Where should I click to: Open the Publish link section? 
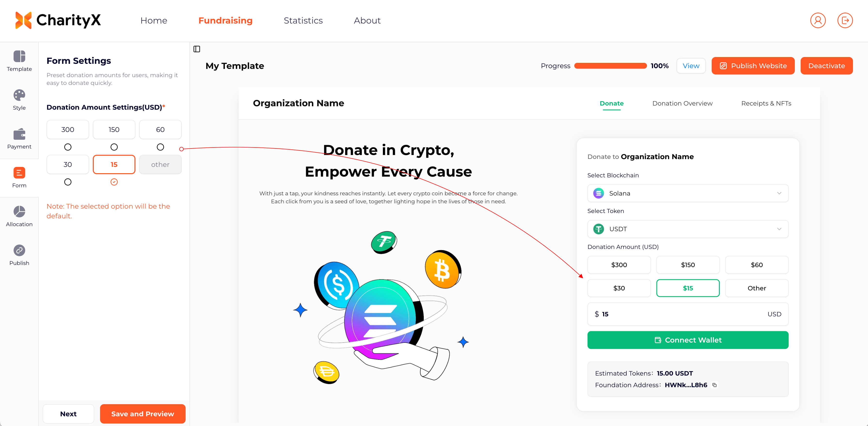(19, 255)
